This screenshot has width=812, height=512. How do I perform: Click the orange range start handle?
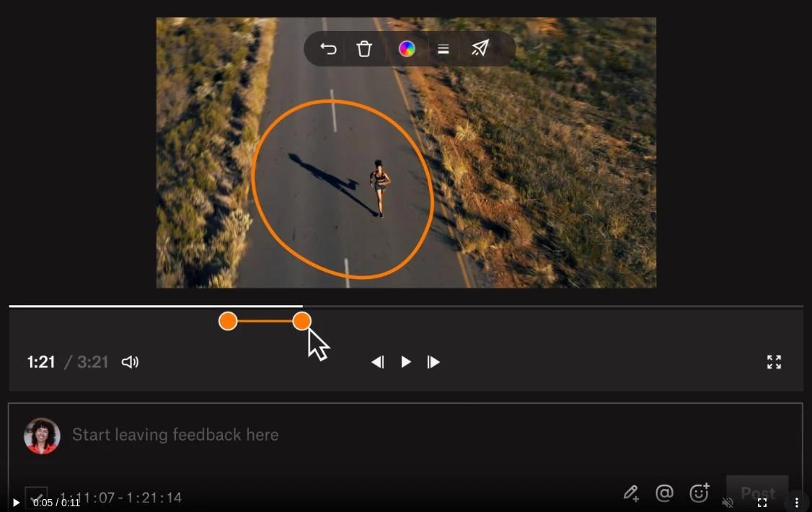tap(228, 321)
